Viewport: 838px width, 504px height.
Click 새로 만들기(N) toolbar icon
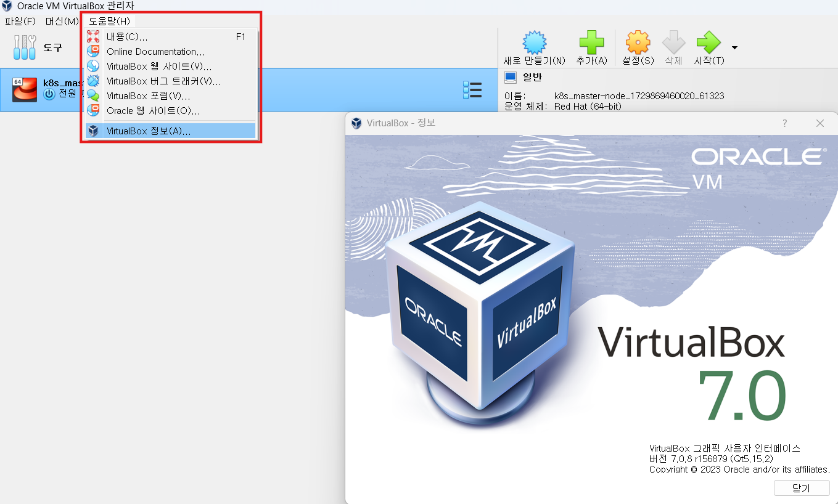534,43
